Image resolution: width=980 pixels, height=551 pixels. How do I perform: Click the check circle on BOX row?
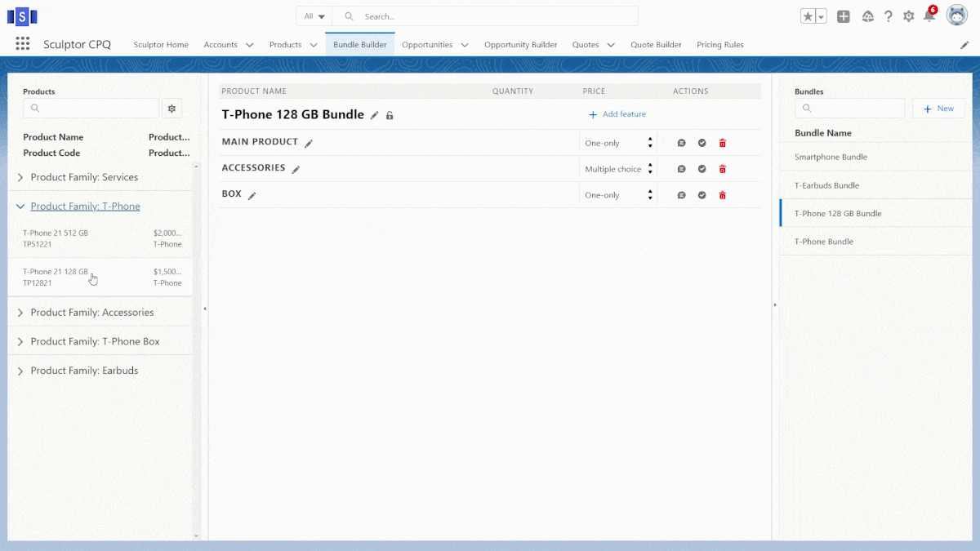point(702,195)
